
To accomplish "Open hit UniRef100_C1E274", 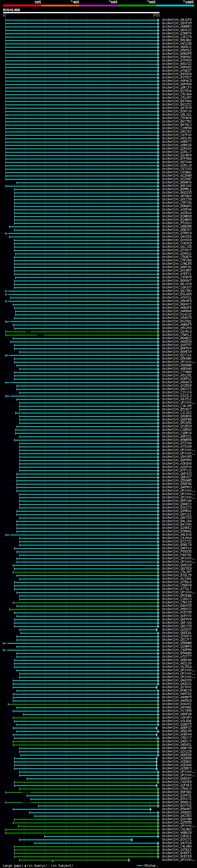I will tap(177, 37).
